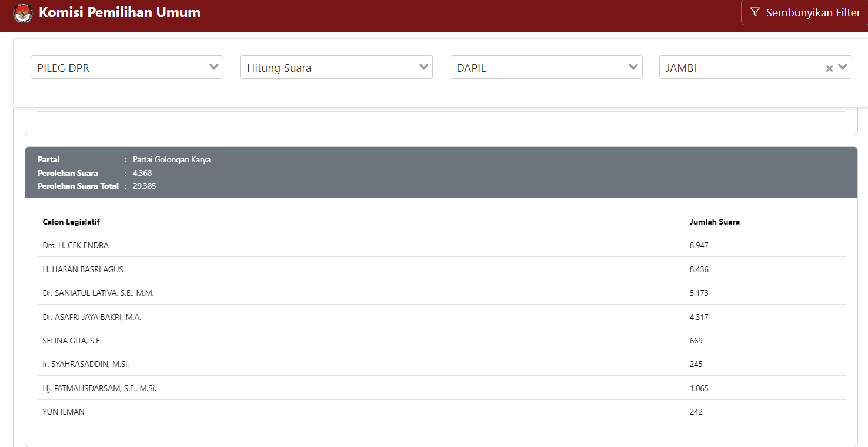
Task: Select the Partai Golongan Karya text
Action: [172, 159]
